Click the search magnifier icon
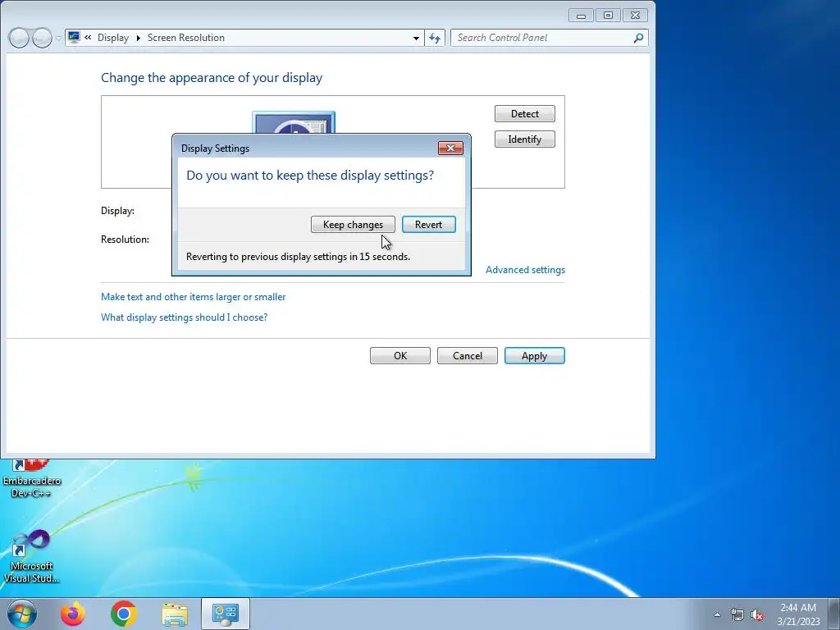 638,38
